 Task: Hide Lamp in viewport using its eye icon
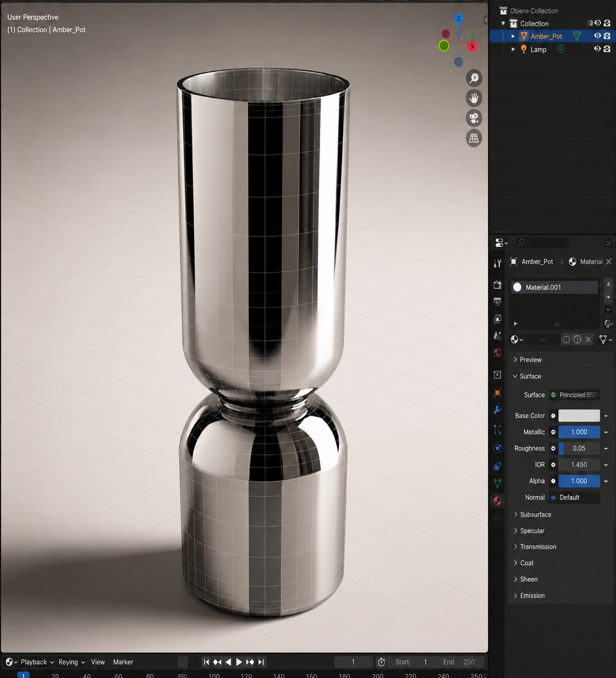coord(597,49)
